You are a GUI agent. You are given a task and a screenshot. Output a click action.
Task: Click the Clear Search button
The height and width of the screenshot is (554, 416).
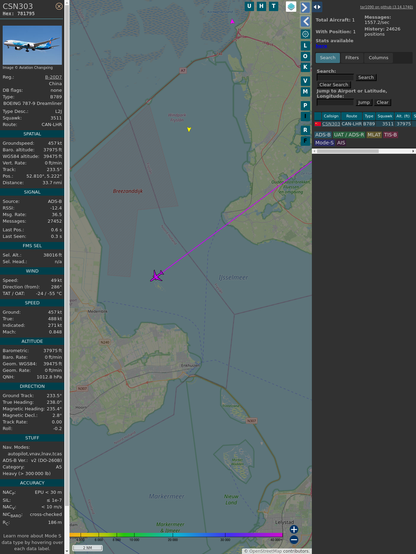(x=334, y=84)
